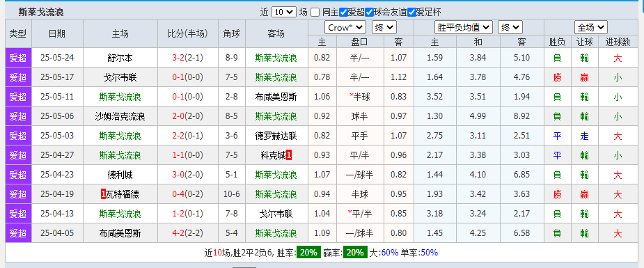Click the 爱超 tag in the 25-04-05 row
This screenshot has height=268, width=644.
[x=18, y=233]
